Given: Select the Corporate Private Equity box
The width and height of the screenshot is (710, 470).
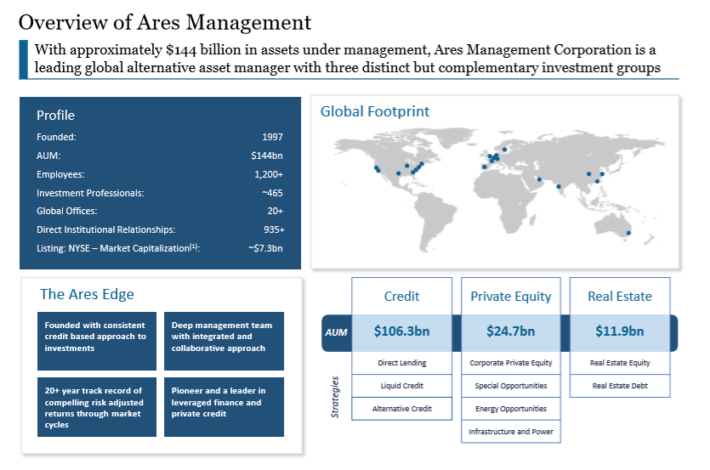Looking at the screenshot, I should pos(510,362).
